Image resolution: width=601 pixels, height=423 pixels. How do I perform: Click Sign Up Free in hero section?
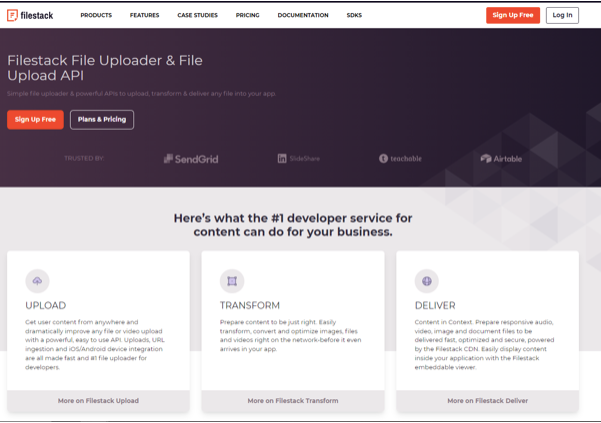(x=35, y=120)
